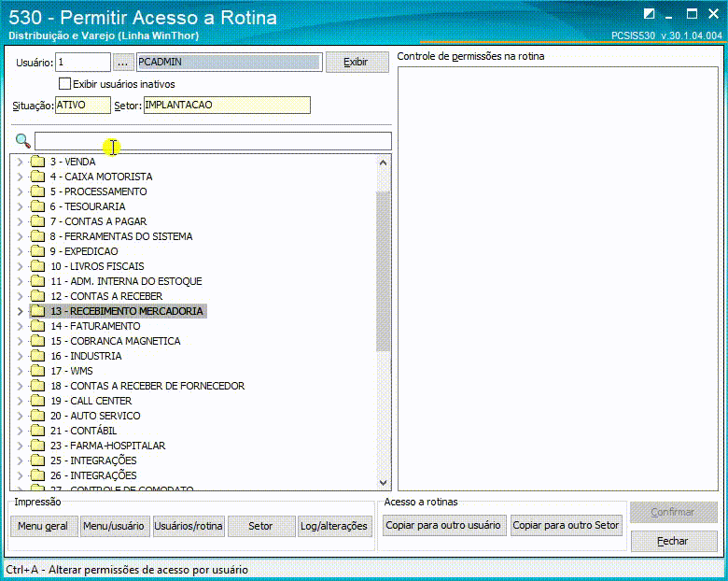Click the folder icon of 21 - CONTÁBIL
The width and height of the screenshot is (728, 581).
coord(37,431)
